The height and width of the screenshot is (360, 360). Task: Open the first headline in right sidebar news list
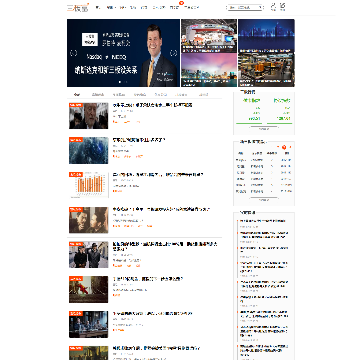(263, 221)
